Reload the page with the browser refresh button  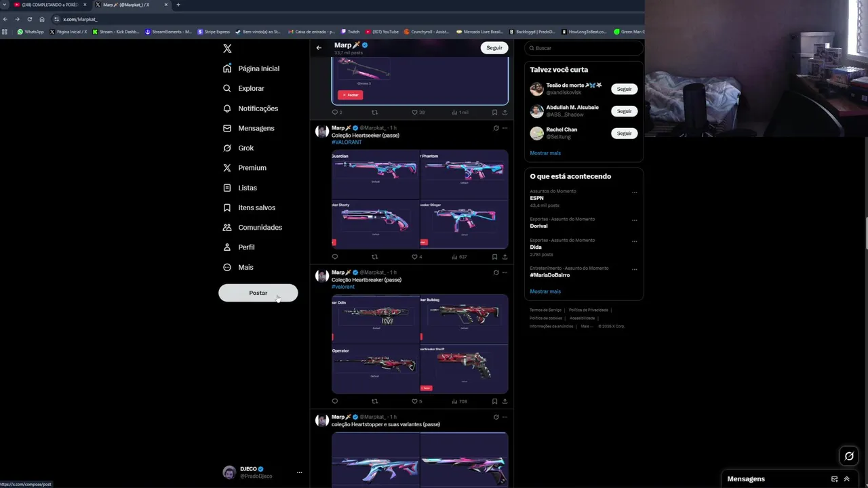(x=29, y=19)
